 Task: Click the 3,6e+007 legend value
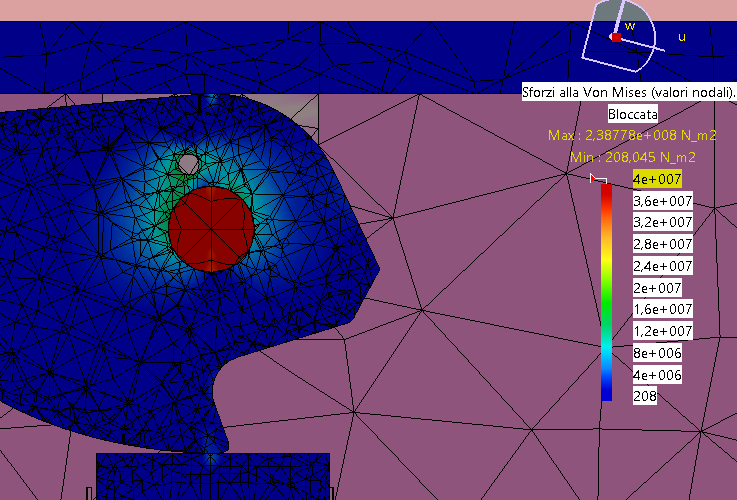coord(662,201)
